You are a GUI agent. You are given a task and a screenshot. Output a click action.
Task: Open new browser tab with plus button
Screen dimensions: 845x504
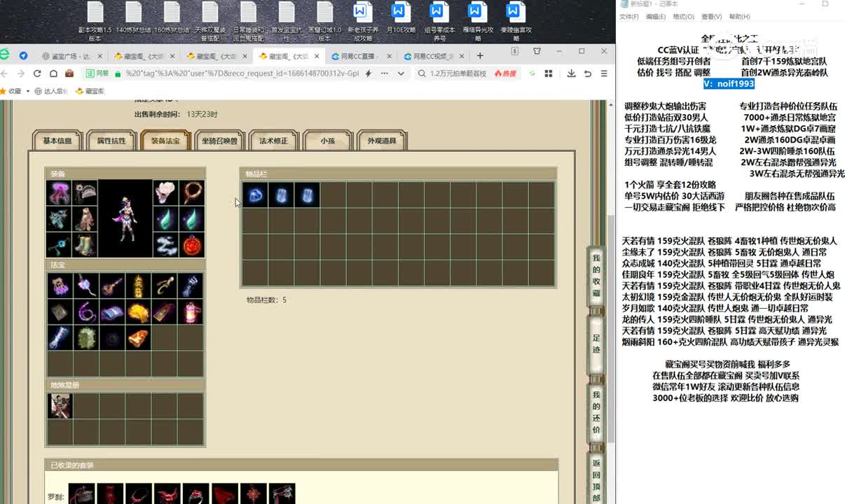[x=480, y=56]
